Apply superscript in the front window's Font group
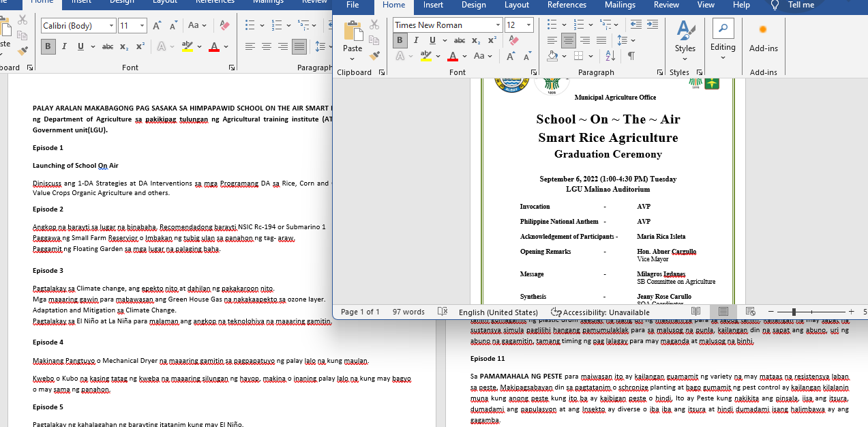Screen dimensions: 868x427 tap(494, 40)
